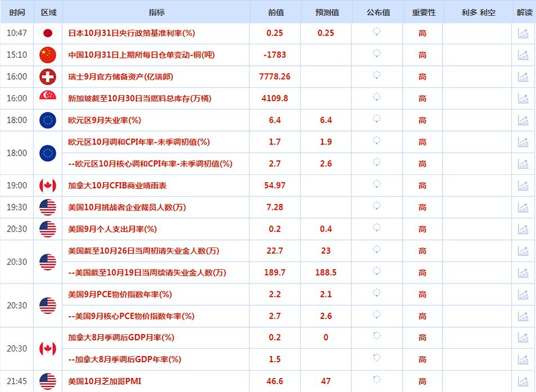Screen dimensions: 536x392
Task: Open chart icon for Japan central bank rate row
Action: pos(523,33)
